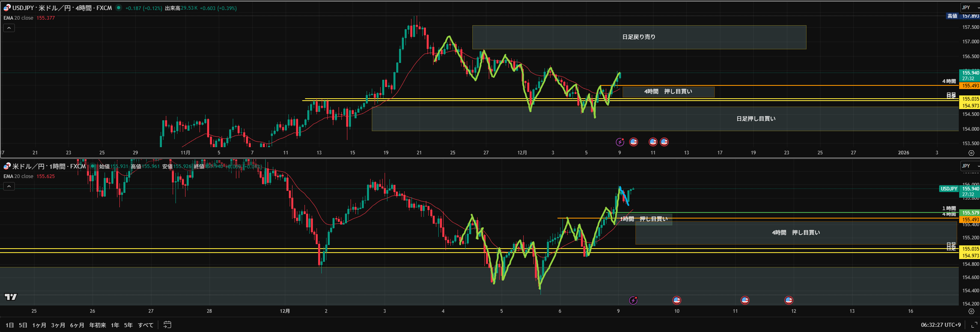
Task: Select the 1日 time range
Action: tap(10, 325)
